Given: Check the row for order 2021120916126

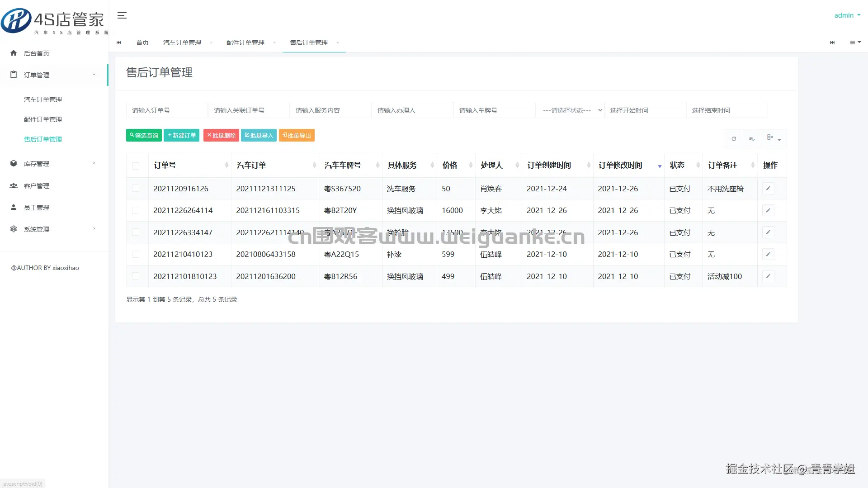Looking at the screenshot, I should click(136, 189).
